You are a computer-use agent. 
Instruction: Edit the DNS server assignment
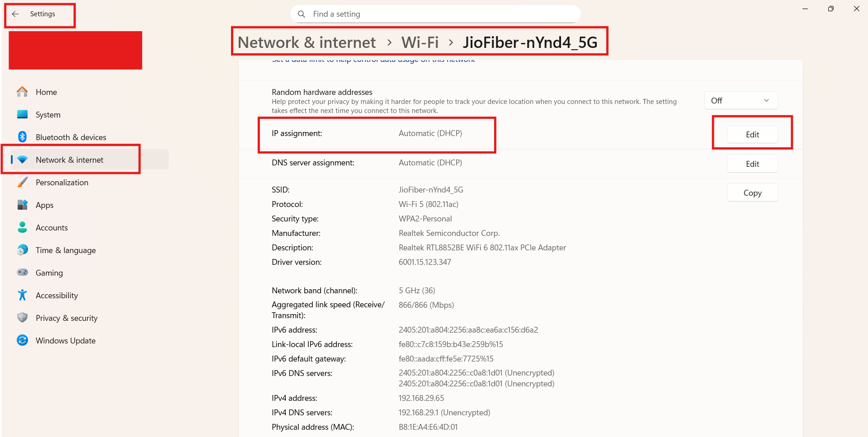[x=752, y=164]
